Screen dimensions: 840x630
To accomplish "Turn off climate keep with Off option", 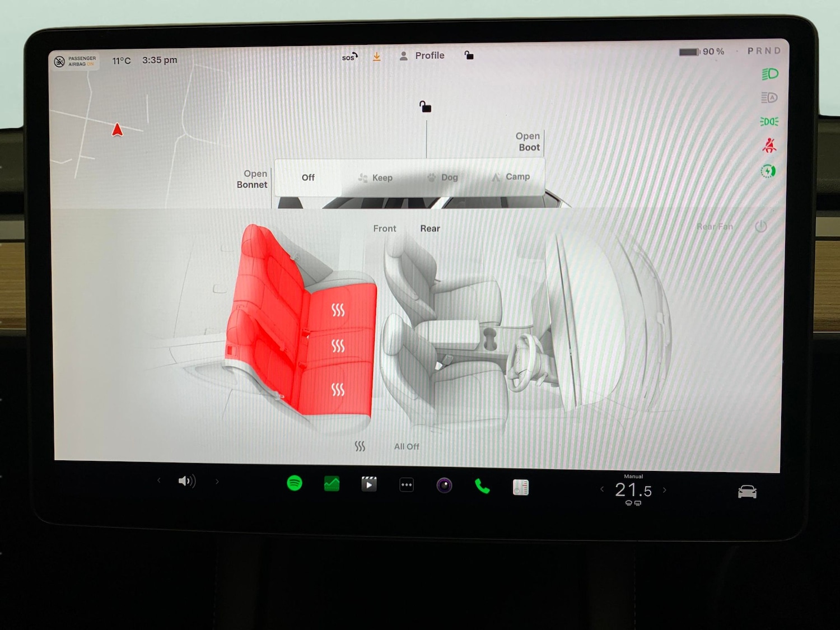I will pos(308,177).
